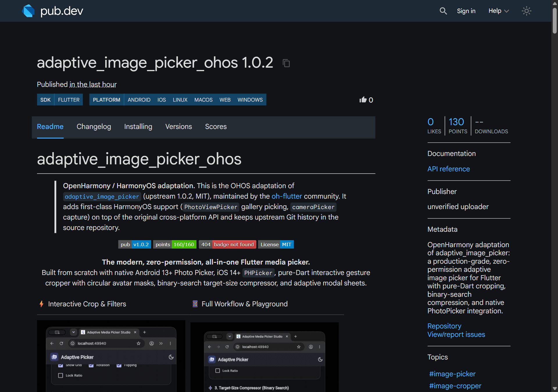This screenshot has width=558, height=392.
Task: Click the pub.dev Dart logo icon
Action: tap(28, 11)
